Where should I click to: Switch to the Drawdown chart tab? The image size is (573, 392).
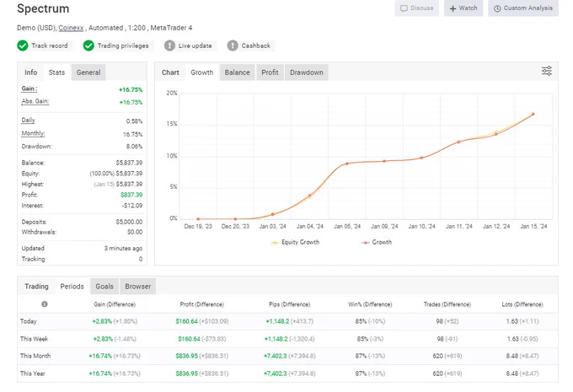tap(307, 72)
